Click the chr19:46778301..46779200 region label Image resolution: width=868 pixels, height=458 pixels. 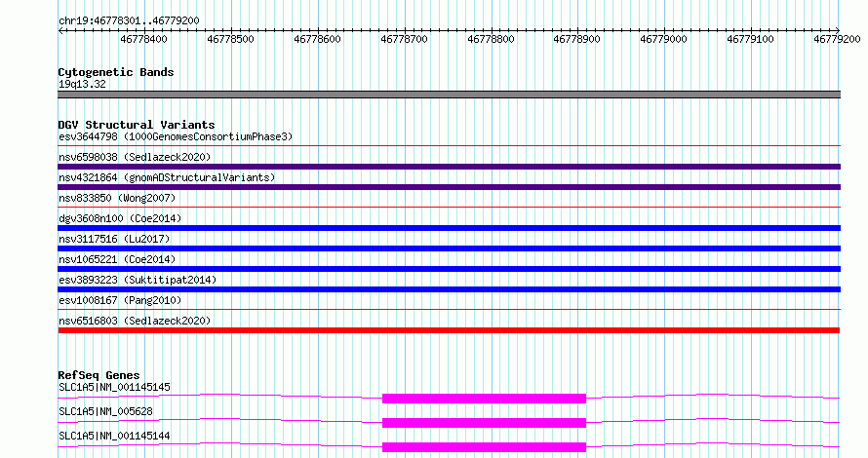tap(129, 20)
